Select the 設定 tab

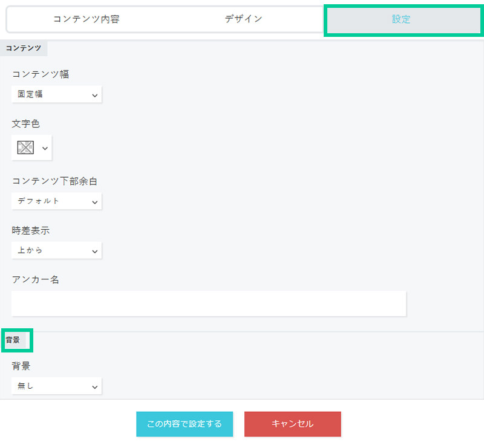[x=401, y=19]
